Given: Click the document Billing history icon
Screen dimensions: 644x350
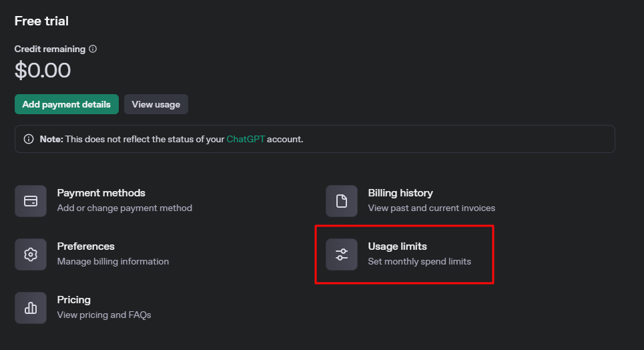Looking at the screenshot, I should pos(342,201).
